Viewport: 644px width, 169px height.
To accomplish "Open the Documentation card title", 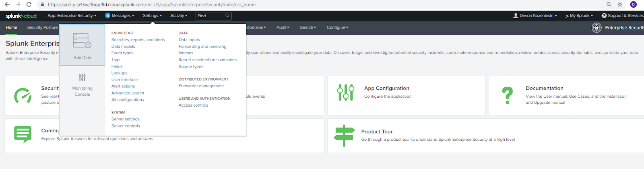I will (x=545, y=88).
